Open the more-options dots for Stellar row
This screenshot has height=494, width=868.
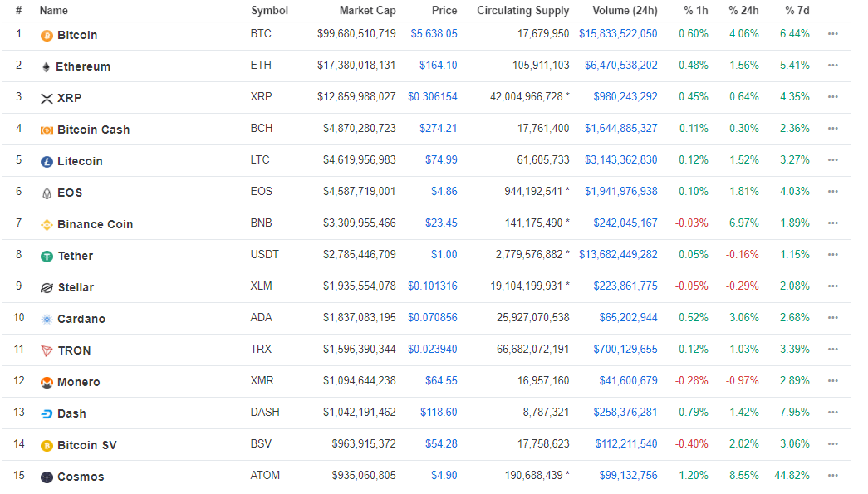832,286
